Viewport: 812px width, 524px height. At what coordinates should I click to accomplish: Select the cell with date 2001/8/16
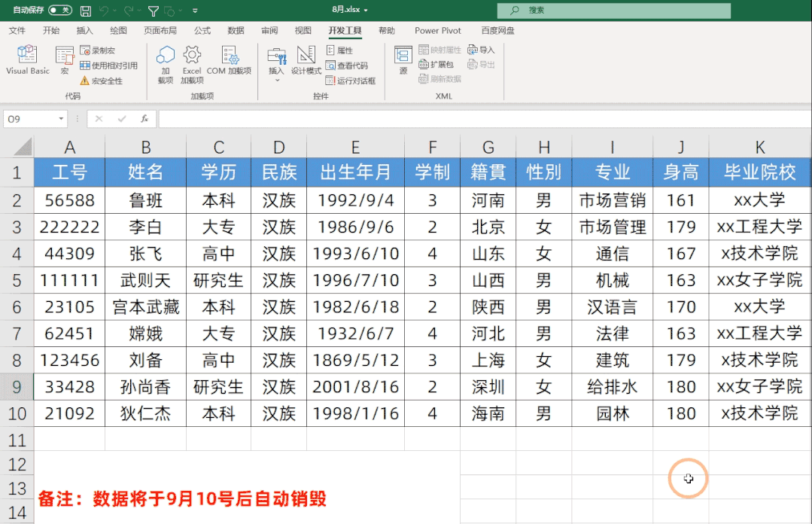point(355,387)
